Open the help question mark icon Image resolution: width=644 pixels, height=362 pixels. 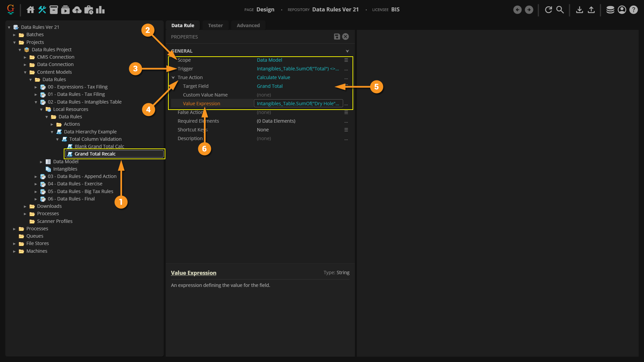pos(633,10)
